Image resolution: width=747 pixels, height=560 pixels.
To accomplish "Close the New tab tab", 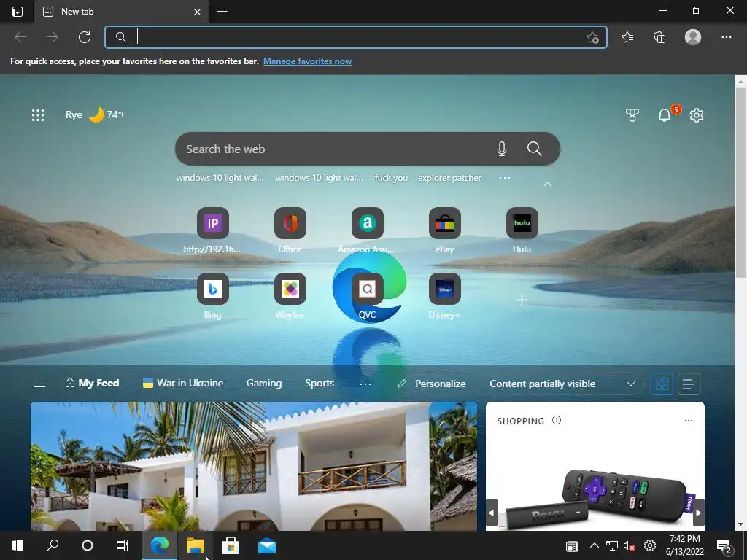I will coord(197,12).
